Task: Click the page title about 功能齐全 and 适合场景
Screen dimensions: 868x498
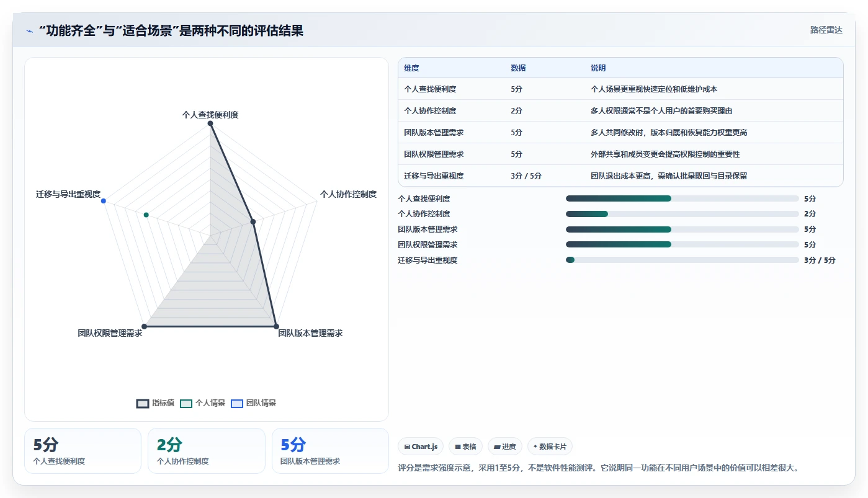Action: point(171,30)
